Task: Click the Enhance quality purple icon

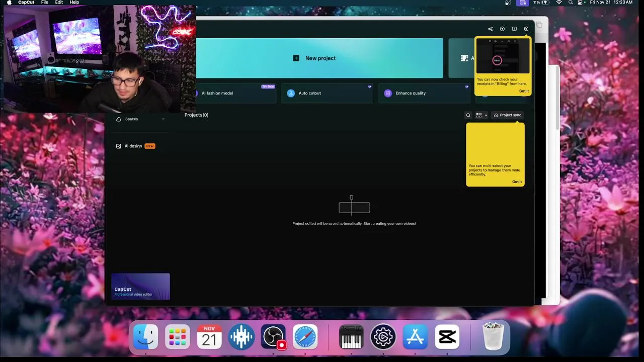Action: coord(388,93)
